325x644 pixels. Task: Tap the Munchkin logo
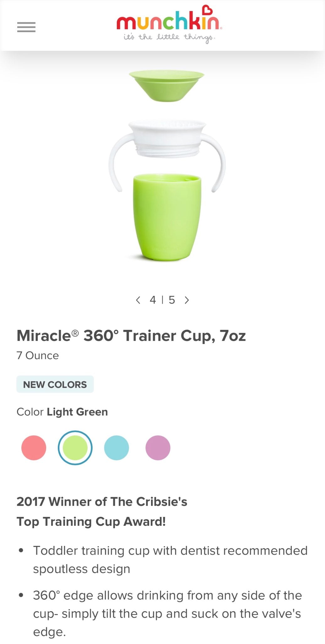pyautogui.click(x=169, y=24)
